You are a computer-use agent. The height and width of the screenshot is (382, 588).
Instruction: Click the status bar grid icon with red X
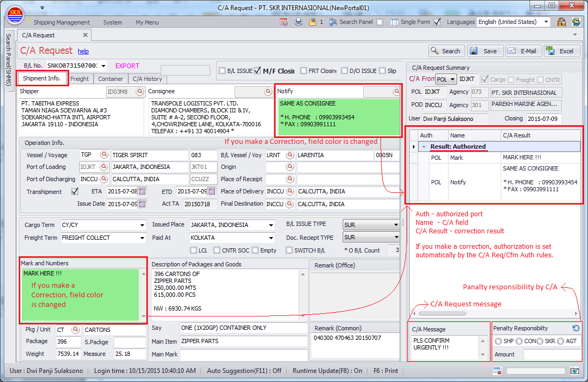(497, 371)
